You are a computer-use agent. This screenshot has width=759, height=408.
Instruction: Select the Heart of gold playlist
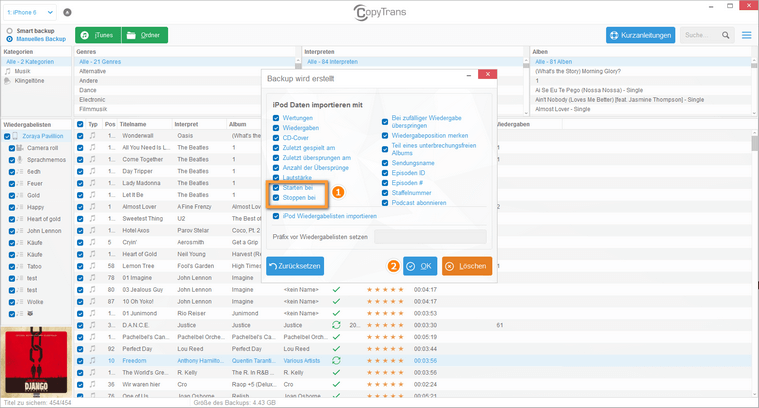[x=44, y=219]
